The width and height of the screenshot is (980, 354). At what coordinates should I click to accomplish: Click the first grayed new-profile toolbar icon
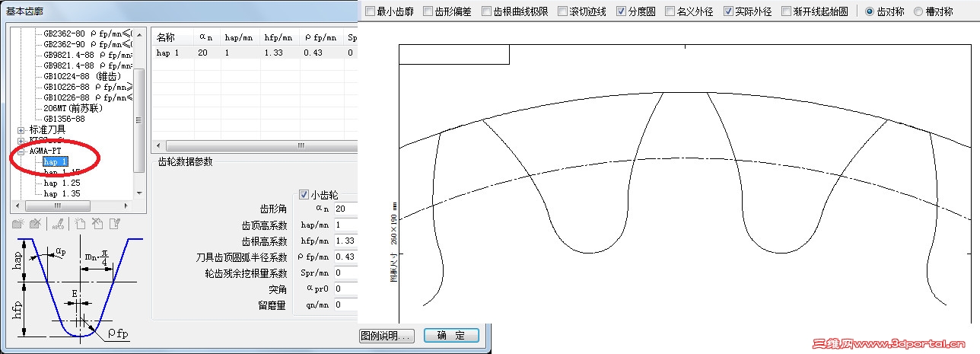tap(18, 224)
